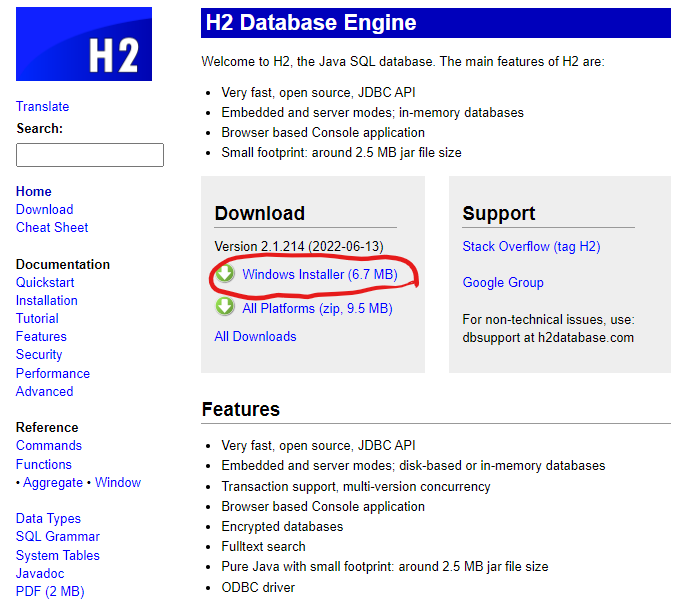Open the Installation documentation
This screenshot has height=607, width=676.
(47, 300)
